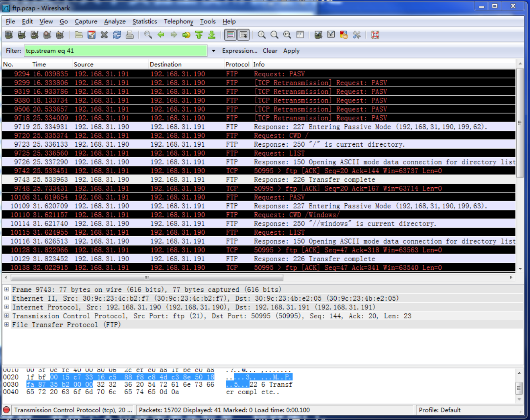Edit coloring rules
This screenshot has height=420, width=530.
click(x=344, y=35)
